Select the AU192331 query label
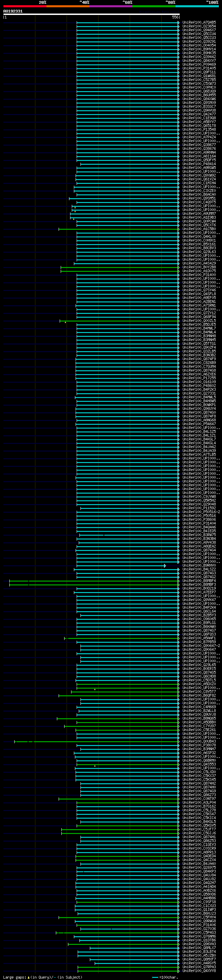Viewport: 222px width, 980px height. [13, 11]
